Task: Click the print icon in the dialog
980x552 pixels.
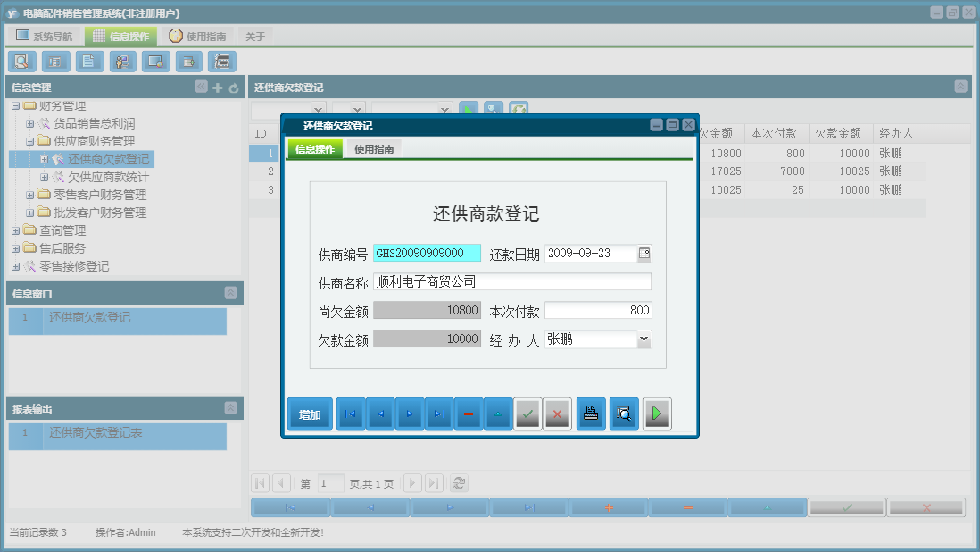Action: (x=590, y=413)
